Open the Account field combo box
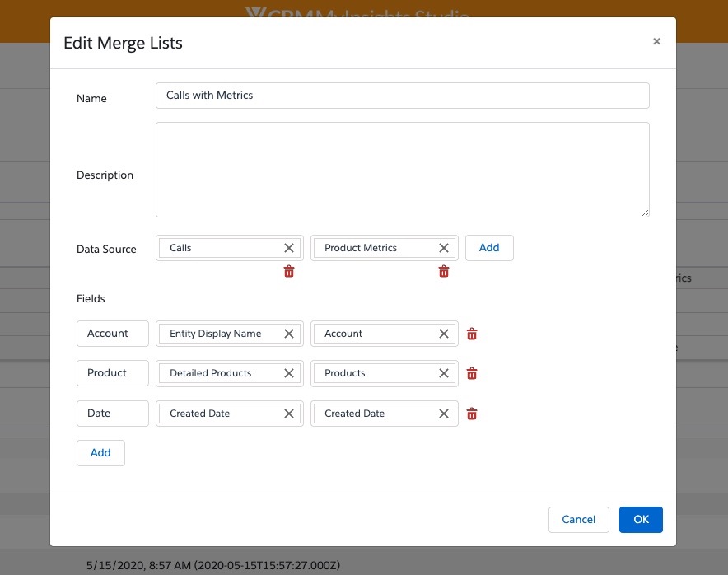This screenshot has height=575, width=728. click(375, 334)
